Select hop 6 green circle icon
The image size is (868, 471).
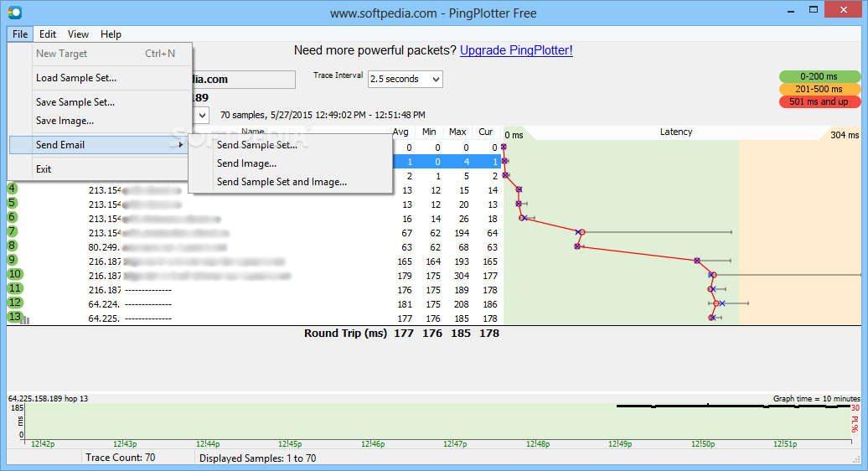point(13,217)
